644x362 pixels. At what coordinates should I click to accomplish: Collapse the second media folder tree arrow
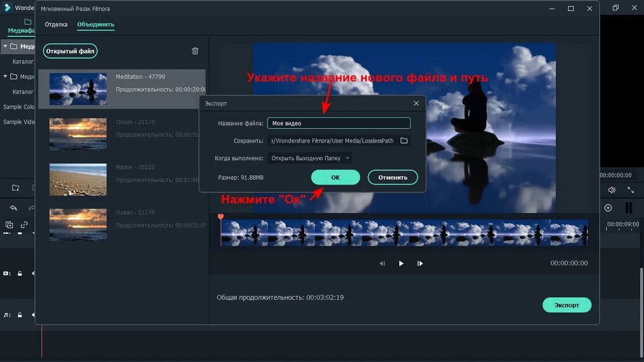pos(5,77)
